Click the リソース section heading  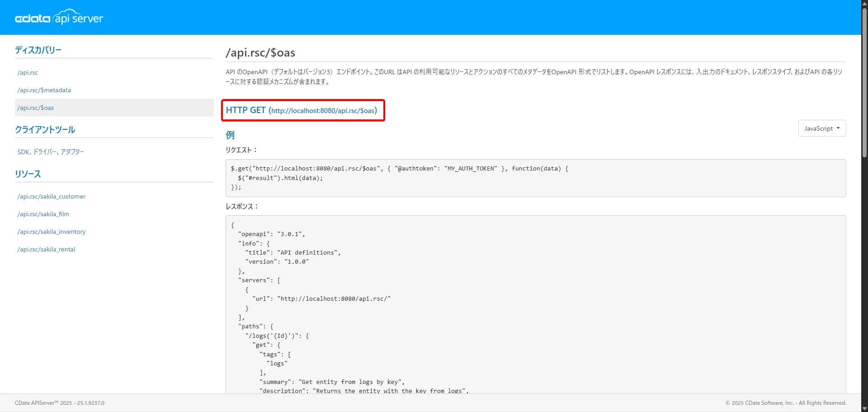click(28, 174)
